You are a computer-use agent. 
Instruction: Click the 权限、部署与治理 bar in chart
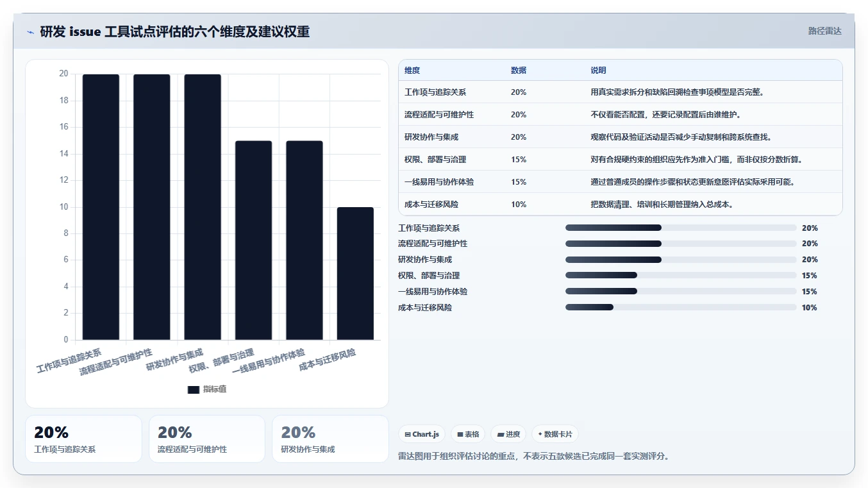tap(254, 240)
